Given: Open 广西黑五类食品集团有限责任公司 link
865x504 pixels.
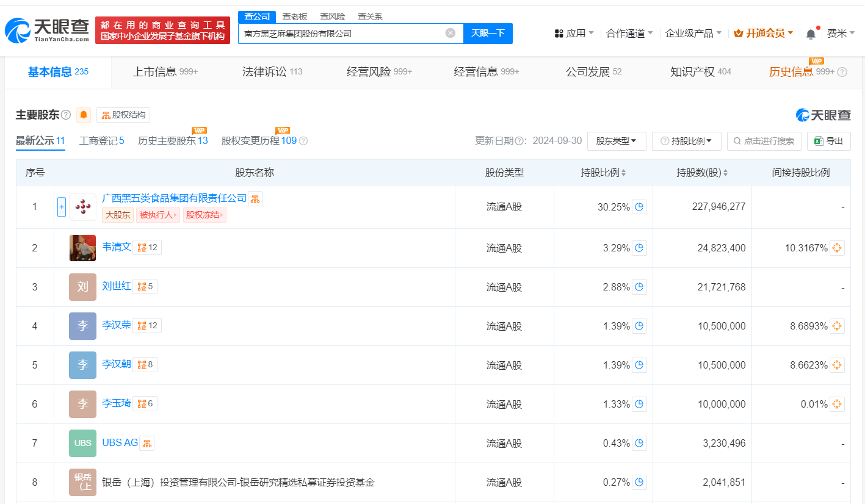Looking at the screenshot, I should pyautogui.click(x=175, y=198).
